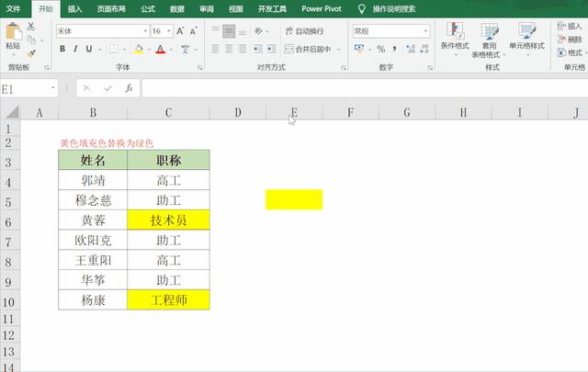Viewport: 588px width, 372px height.
Task: Apply the yellow fill color bucket
Action: click(139, 49)
